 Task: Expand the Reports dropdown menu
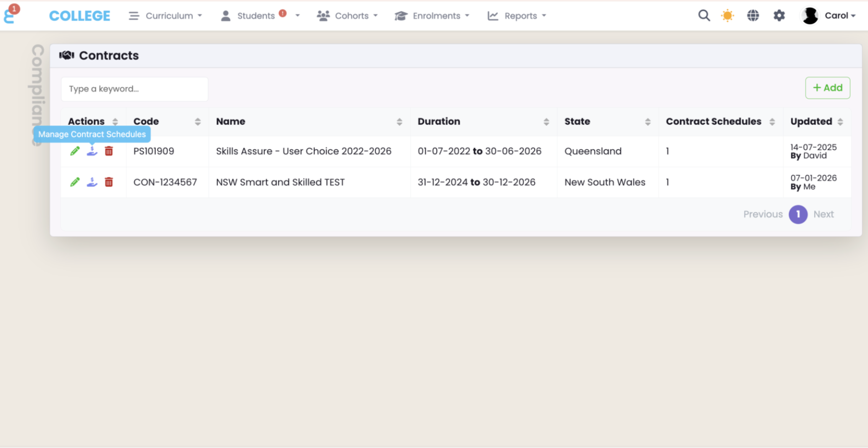click(517, 16)
